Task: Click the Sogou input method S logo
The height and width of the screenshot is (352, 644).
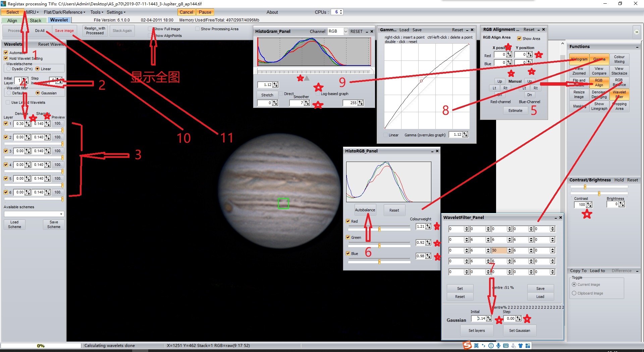Action: [x=467, y=345]
